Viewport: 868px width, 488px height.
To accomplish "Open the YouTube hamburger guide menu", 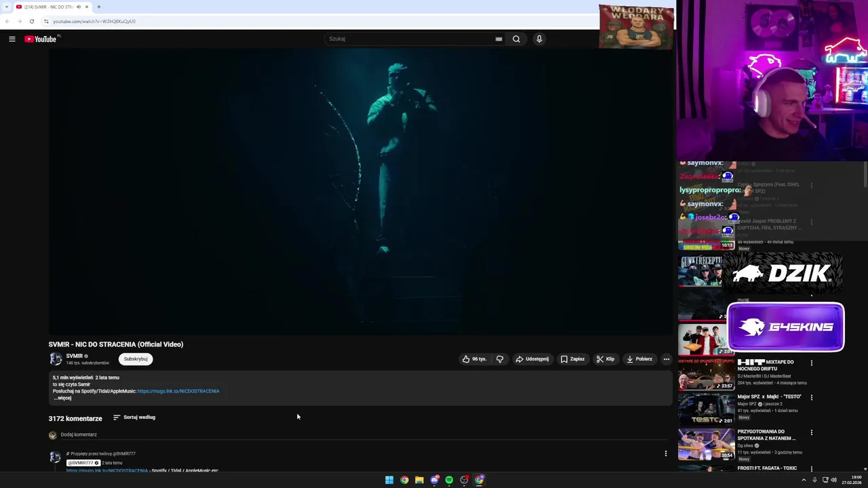I will tap(12, 39).
